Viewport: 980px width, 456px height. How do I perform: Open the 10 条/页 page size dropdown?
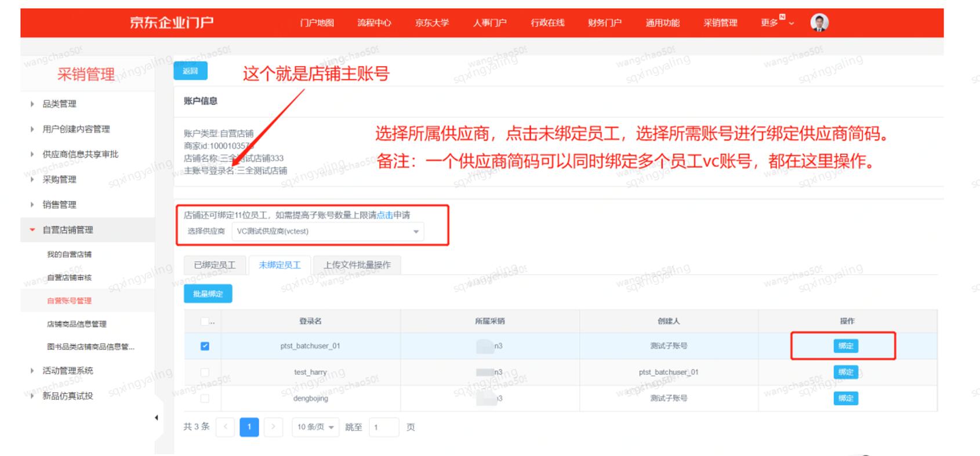coord(315,427)
